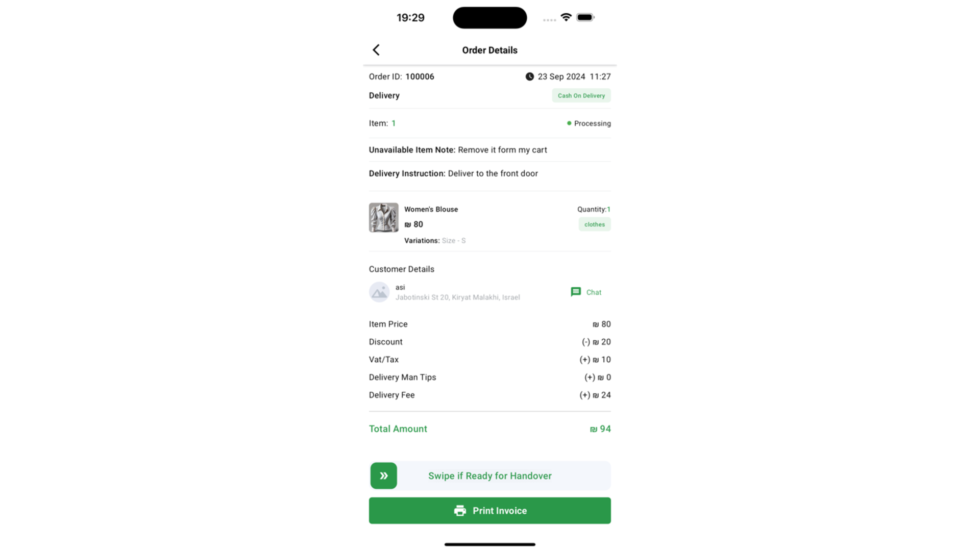This screenshot has width=980, height=551.
Task: Tap the green chat bubble icon
Action: [x=576, y=292]
